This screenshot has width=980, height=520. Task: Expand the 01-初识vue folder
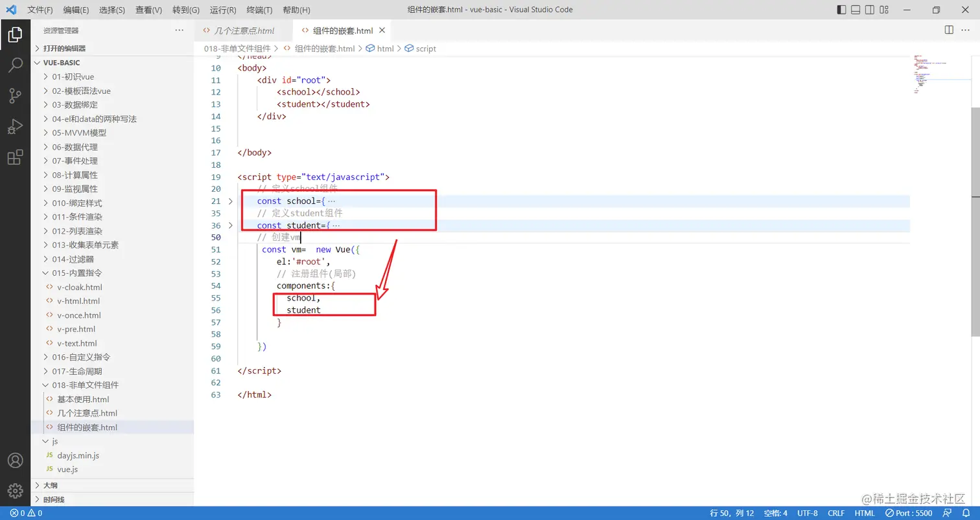click(113, 77)
